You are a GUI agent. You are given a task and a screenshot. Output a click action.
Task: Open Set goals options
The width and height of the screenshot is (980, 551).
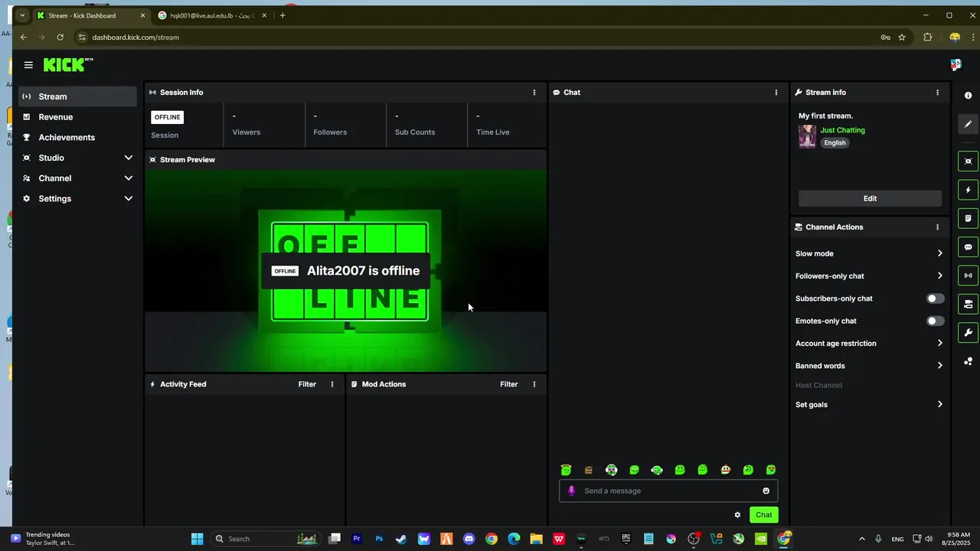click(x=869, y=405)
